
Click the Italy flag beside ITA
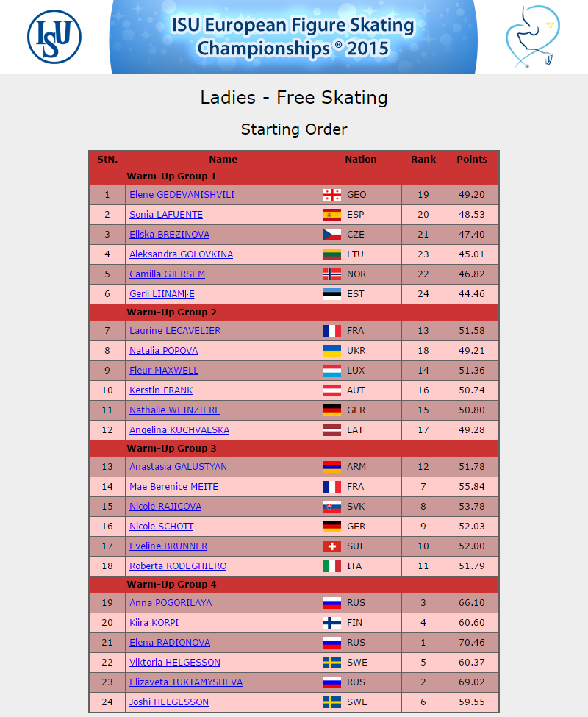[x=332, y=566]
